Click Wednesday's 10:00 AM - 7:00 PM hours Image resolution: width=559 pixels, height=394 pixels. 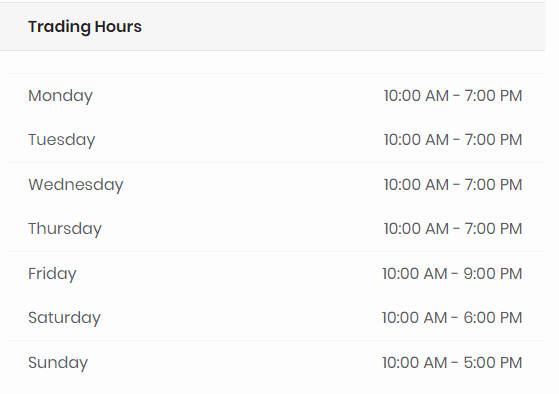(x=453, y=184)
